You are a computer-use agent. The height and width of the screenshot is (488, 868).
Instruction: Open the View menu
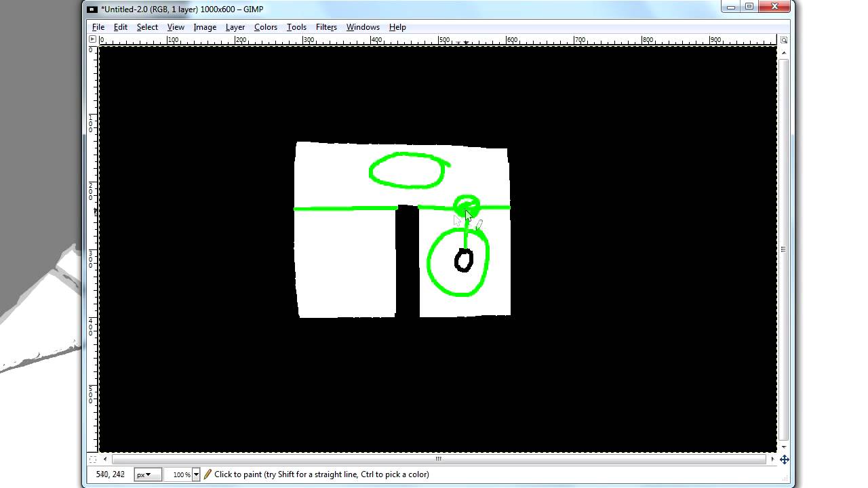click(x=176, y=27)
